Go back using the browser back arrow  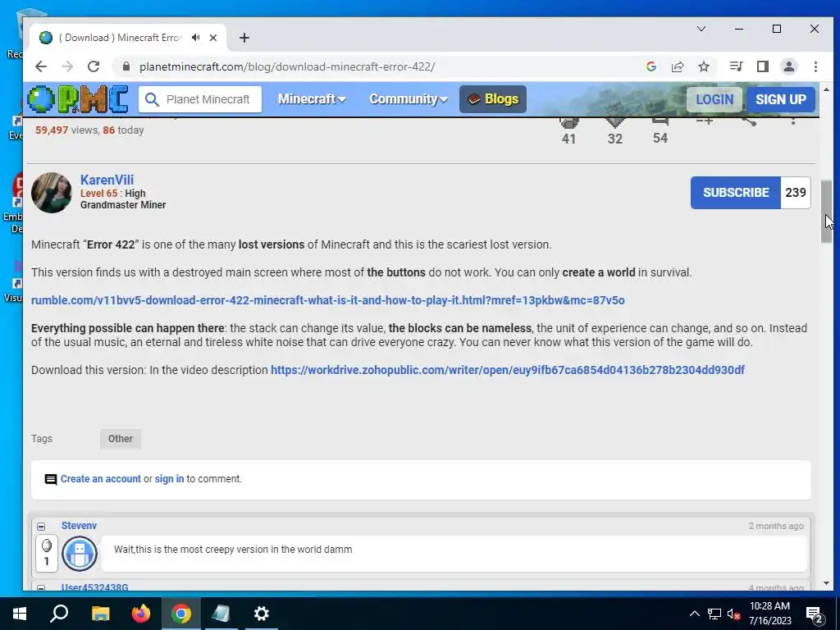41,66
